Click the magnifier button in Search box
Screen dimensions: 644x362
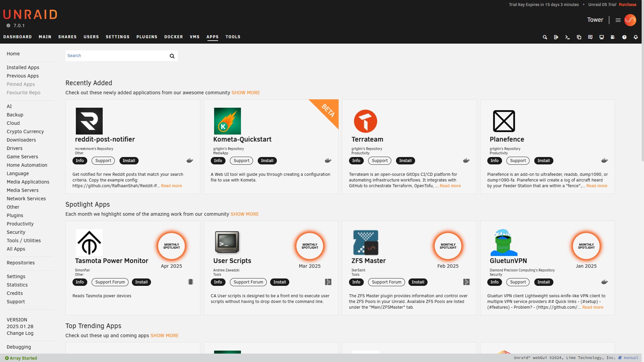(172, 56)
